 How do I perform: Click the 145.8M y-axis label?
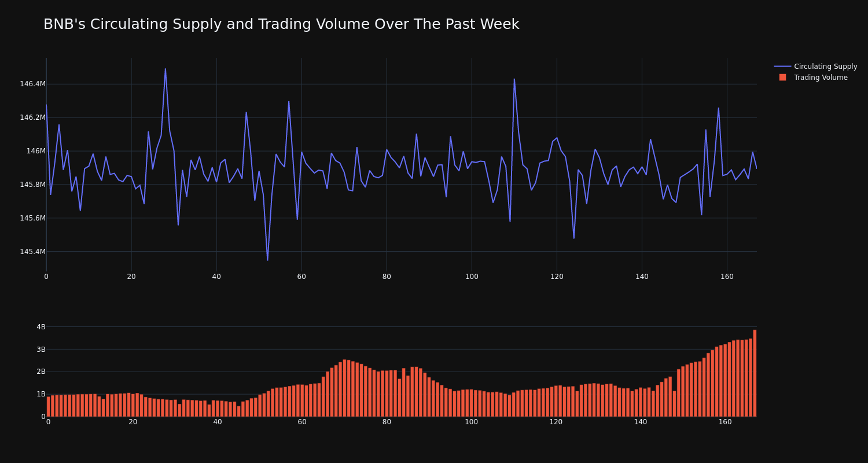pos(32,185)
